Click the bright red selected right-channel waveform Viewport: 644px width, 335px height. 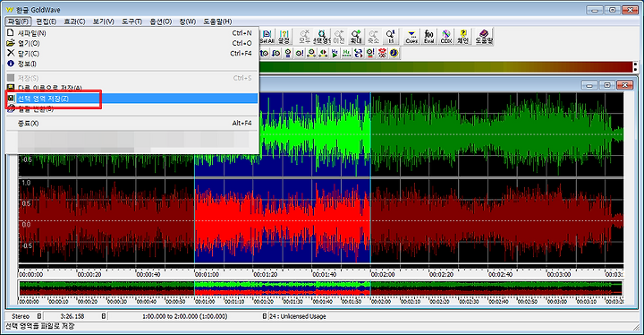point(282,221)
